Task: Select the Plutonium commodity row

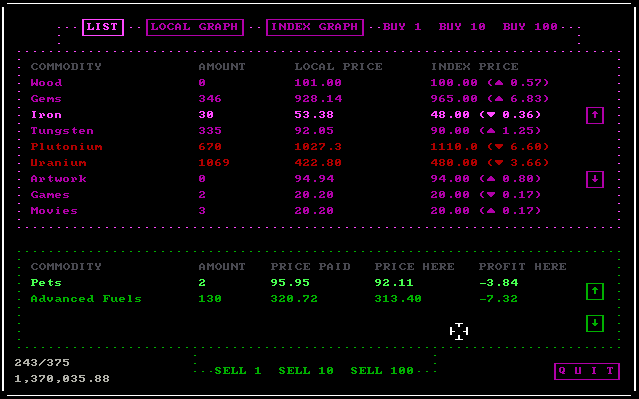Action: [x=290, y=147]
